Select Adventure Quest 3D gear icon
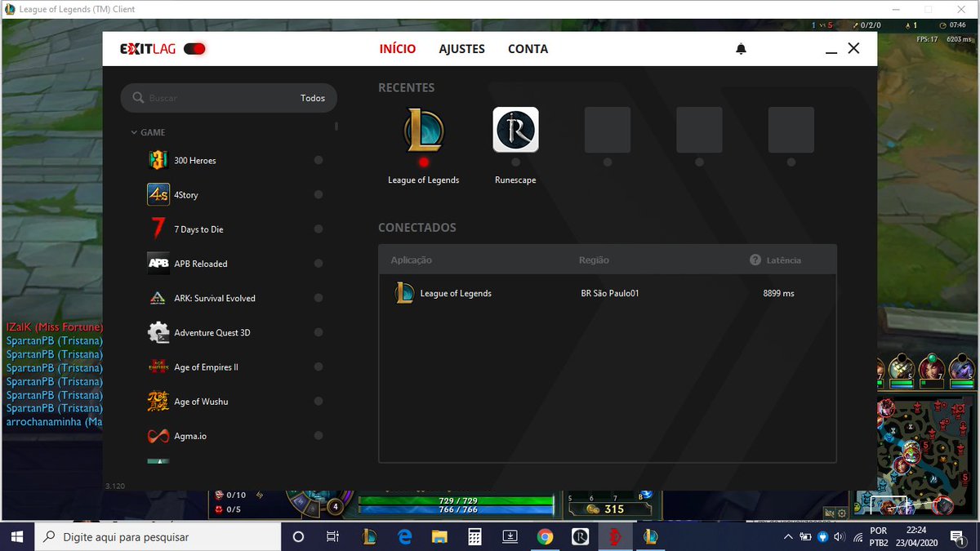The image size is (980, 551). coord(158,332)
